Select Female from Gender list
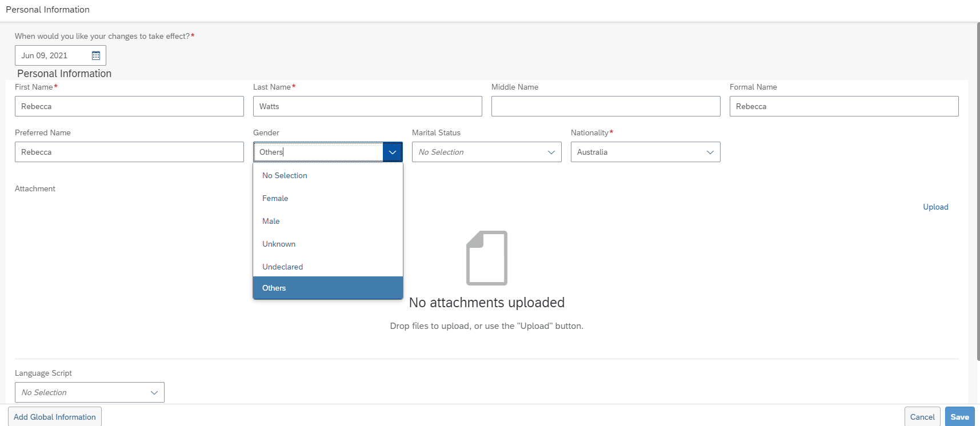The width and height of the screenshot is (980, 426). pos(328,198)
